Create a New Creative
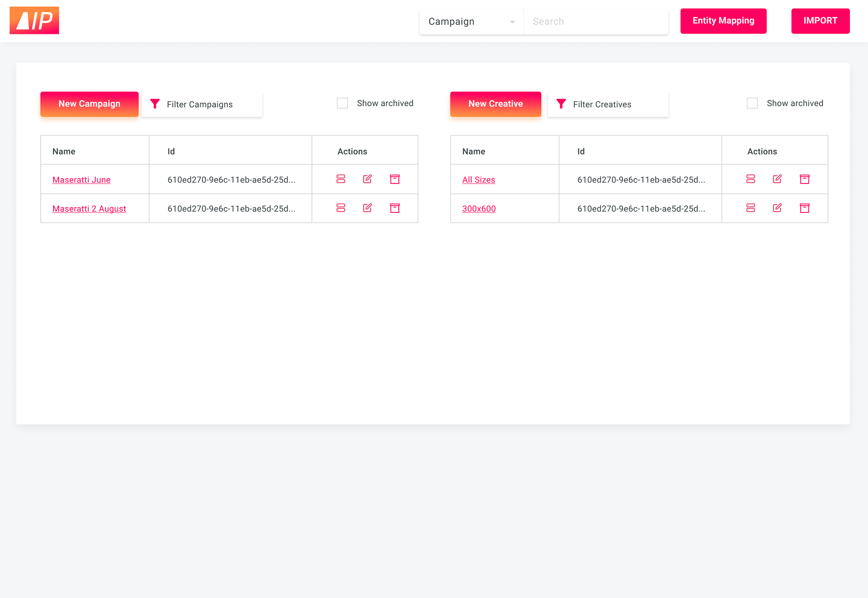The image size is (868, 598). [x=495, y=104]
